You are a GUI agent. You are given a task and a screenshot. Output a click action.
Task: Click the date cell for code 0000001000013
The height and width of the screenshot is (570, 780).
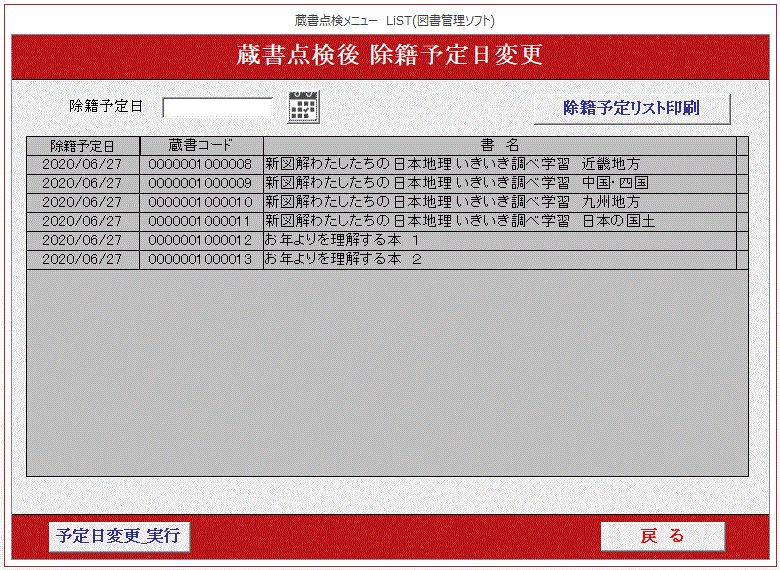pos(83,259)
